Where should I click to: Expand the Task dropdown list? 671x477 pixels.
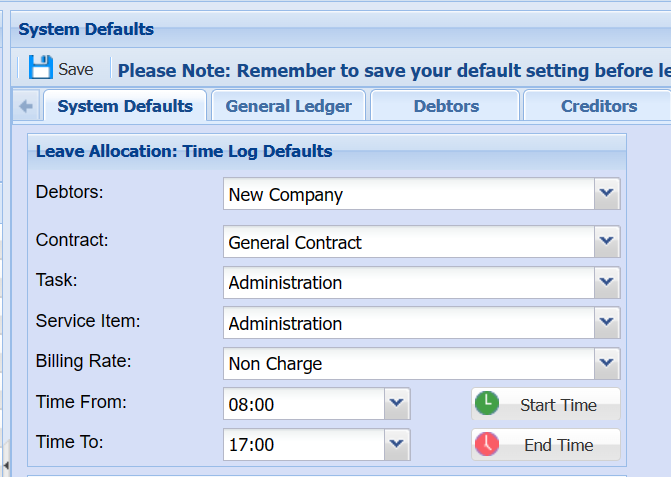[x=606, y=283]
